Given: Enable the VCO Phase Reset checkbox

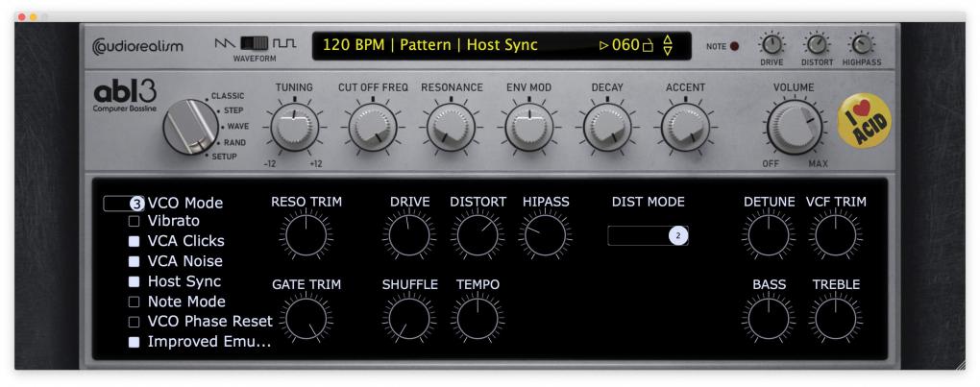Looking at the screenshot, I should [x=134, y=322].
